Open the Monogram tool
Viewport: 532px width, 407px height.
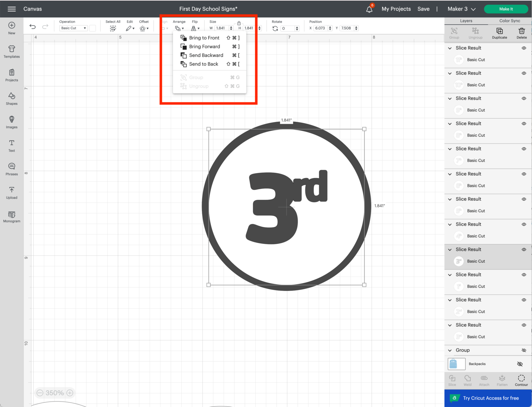tap(11, 217)
